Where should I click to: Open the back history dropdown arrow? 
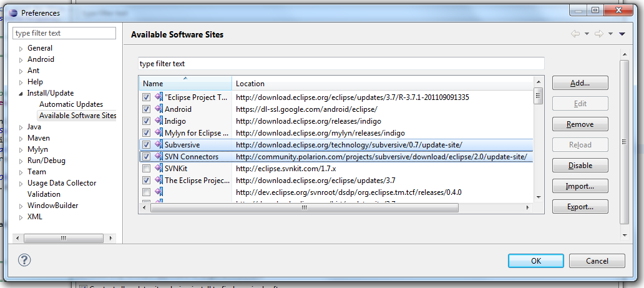(587, 34)
